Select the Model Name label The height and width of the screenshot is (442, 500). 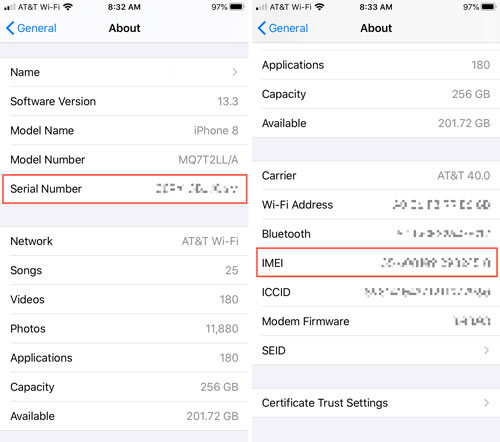click(42, 130)
